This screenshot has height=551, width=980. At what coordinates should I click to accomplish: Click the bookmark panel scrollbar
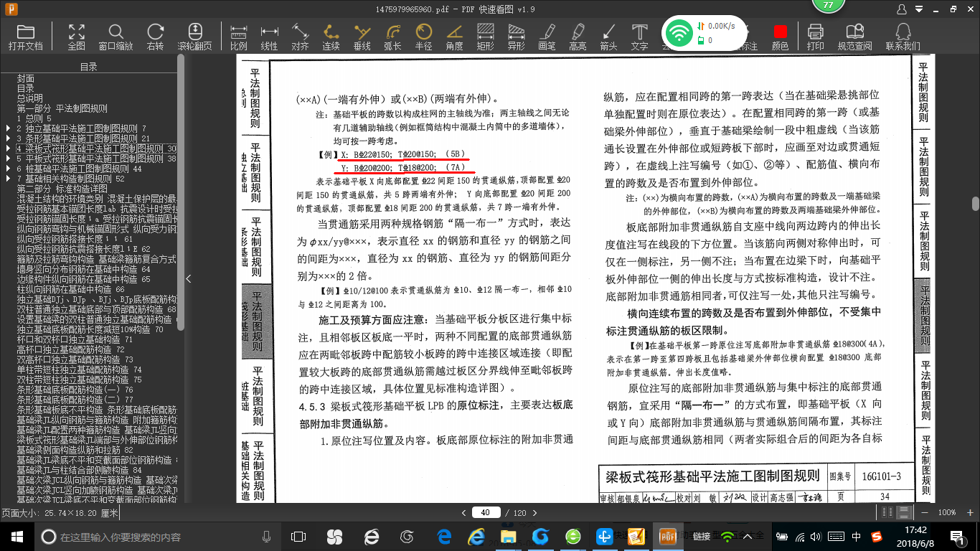181,193
